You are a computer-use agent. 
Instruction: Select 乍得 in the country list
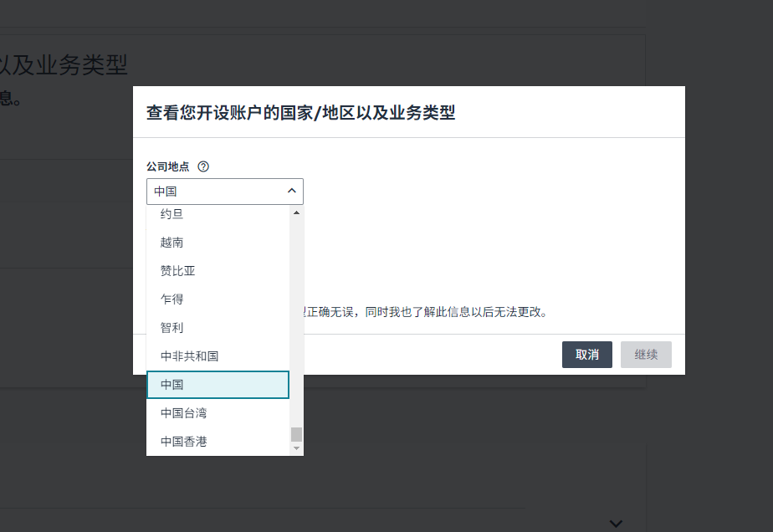point(171,299)
